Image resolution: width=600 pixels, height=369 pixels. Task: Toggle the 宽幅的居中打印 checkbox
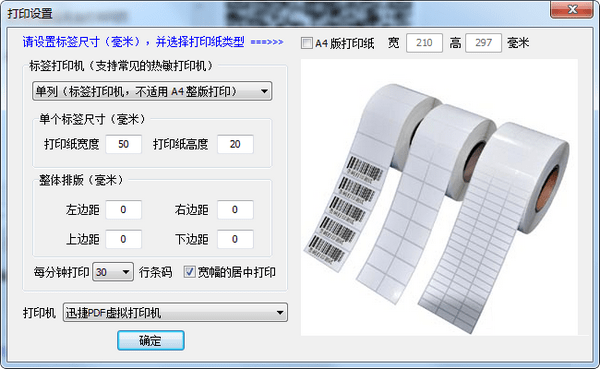point(189,272)
